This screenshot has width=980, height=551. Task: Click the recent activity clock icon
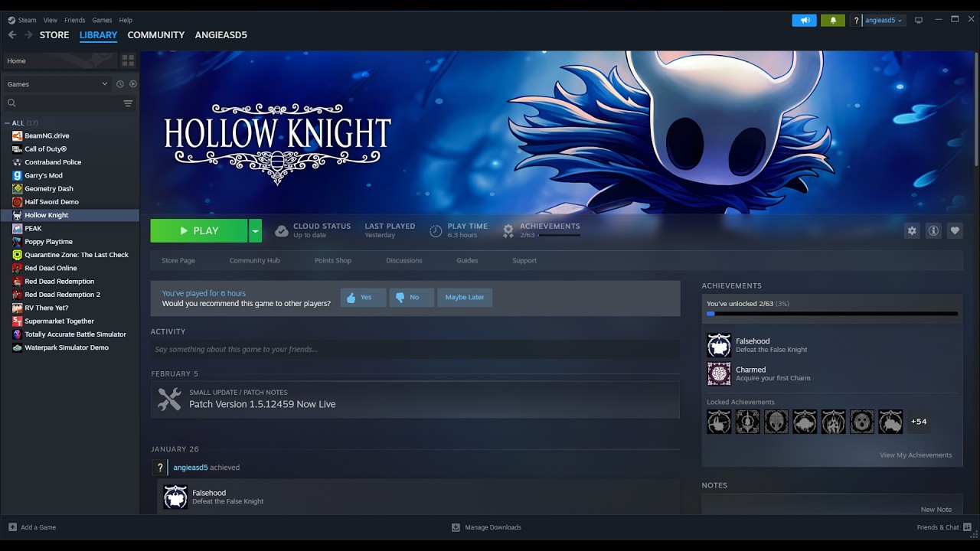click(120, 84)
